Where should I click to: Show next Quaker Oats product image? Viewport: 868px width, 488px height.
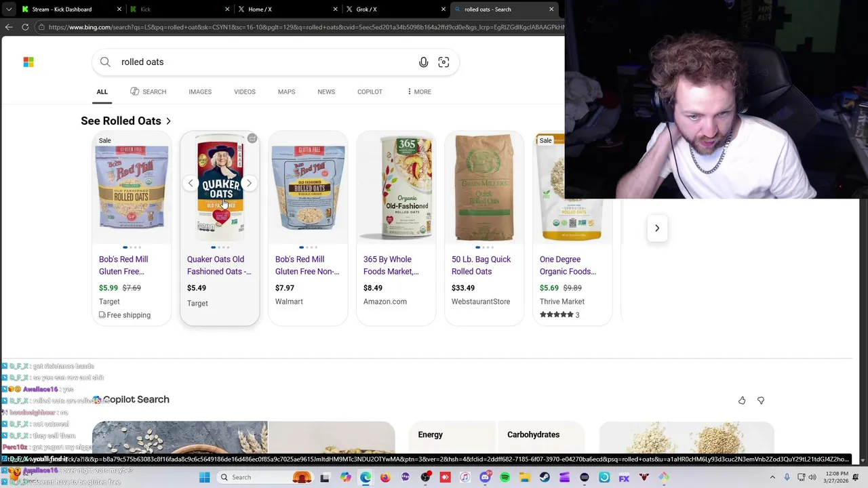[249, 183]
